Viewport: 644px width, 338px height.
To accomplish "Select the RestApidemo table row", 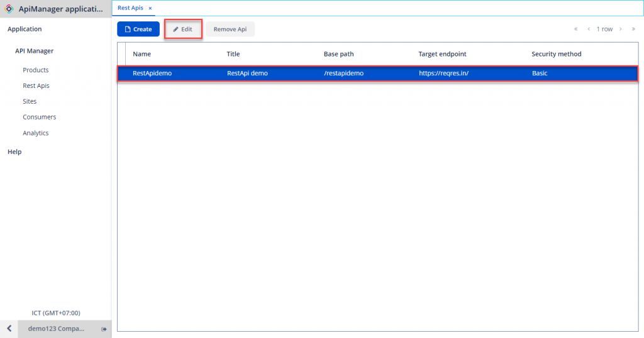I will 377,74.
